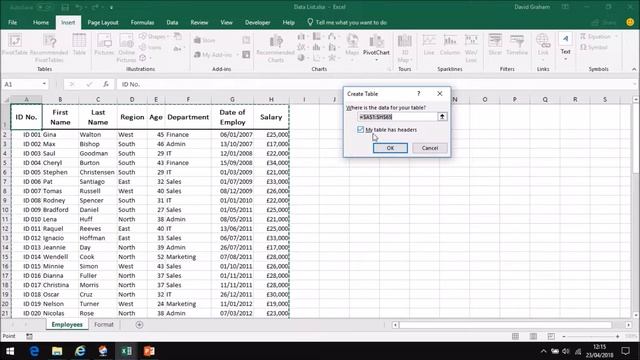This screenshot has width=640, height=360.
Task: Open help in Create Table dialog
Action: (x=418, y=93)
